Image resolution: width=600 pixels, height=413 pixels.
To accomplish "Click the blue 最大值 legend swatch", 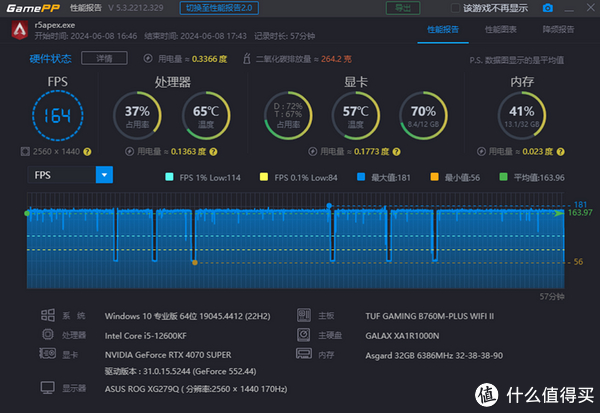I will pos(361,177).
